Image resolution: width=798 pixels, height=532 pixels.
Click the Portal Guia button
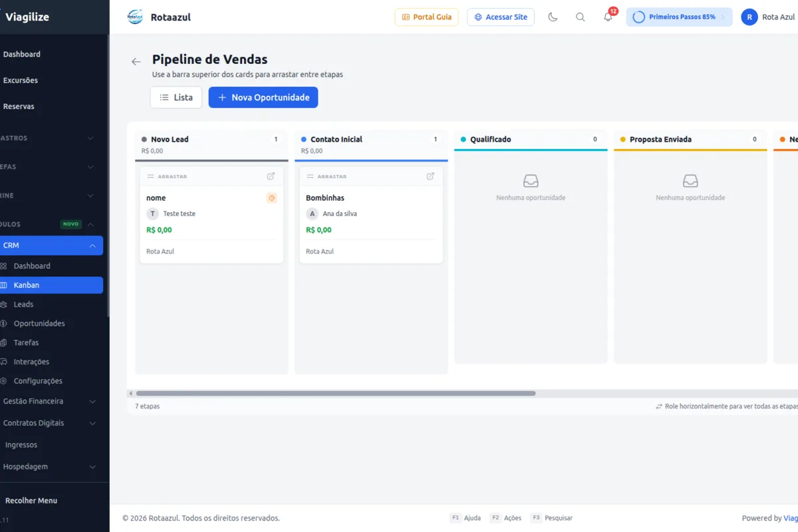tap(426, 17)
